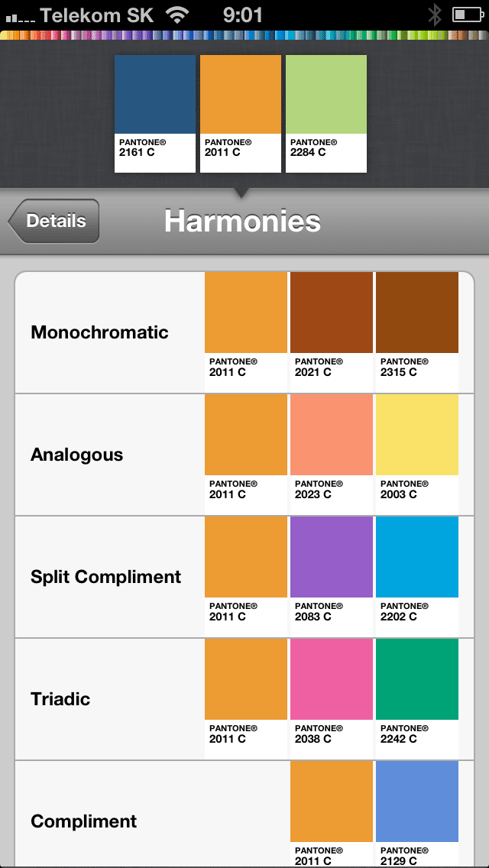This screenshot has height=868, width=489.
Task: Tap the battery icon in status bar
Action: [x=467, y=14]
